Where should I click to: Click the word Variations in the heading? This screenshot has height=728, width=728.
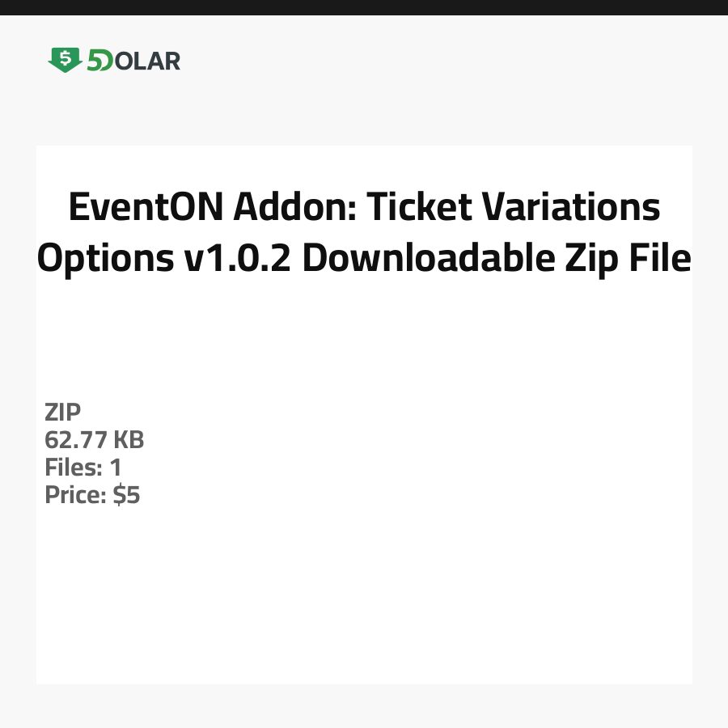point(572,208)
